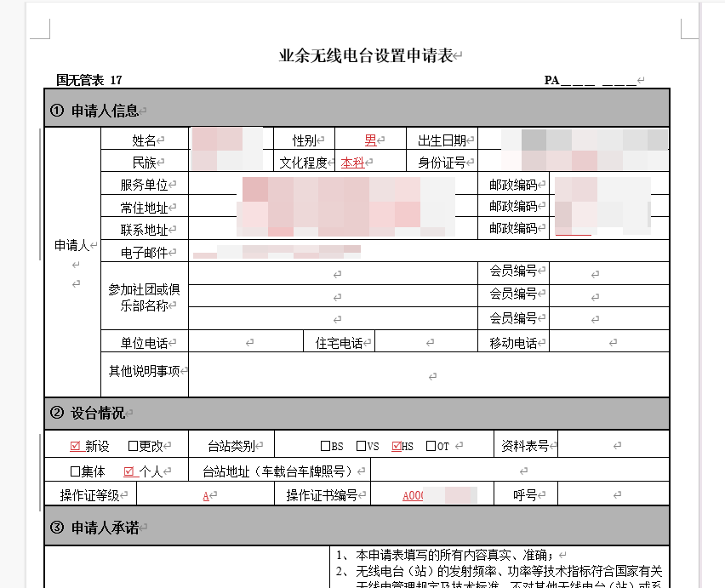Click the 参加社团或俱乐部名称 label
This screenshot has width=725, height=588.
tap(144, 297)
